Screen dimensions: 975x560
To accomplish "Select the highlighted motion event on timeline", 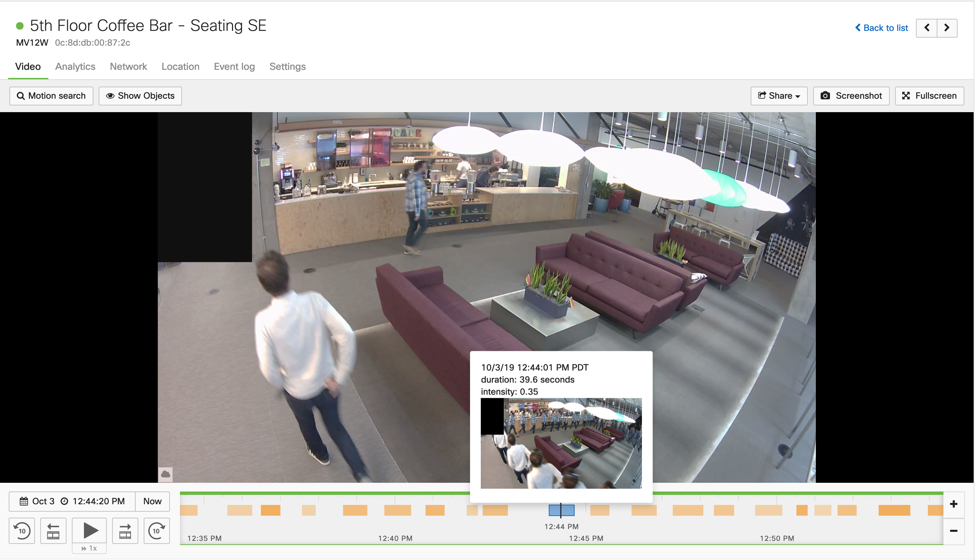I will (561, 510).
